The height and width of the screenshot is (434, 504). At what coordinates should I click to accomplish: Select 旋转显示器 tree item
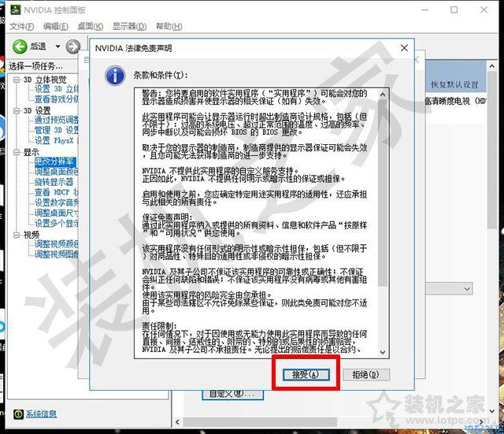pyautogui.click(x=54, y=182)
